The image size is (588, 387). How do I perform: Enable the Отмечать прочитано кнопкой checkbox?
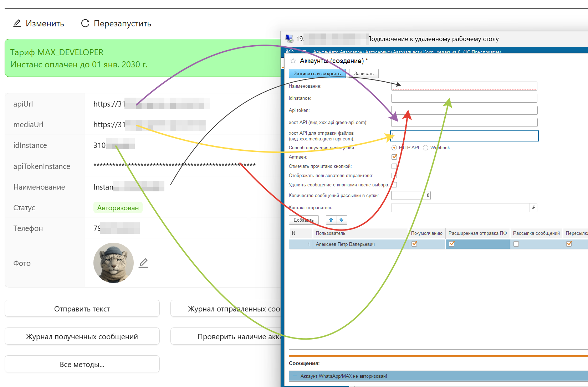(394, 166)
